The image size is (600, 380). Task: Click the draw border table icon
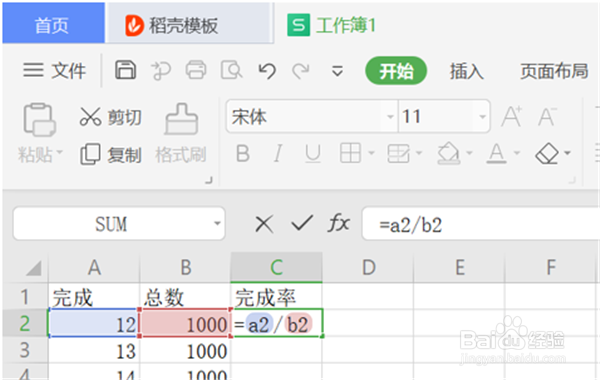[x=398, y=153]
